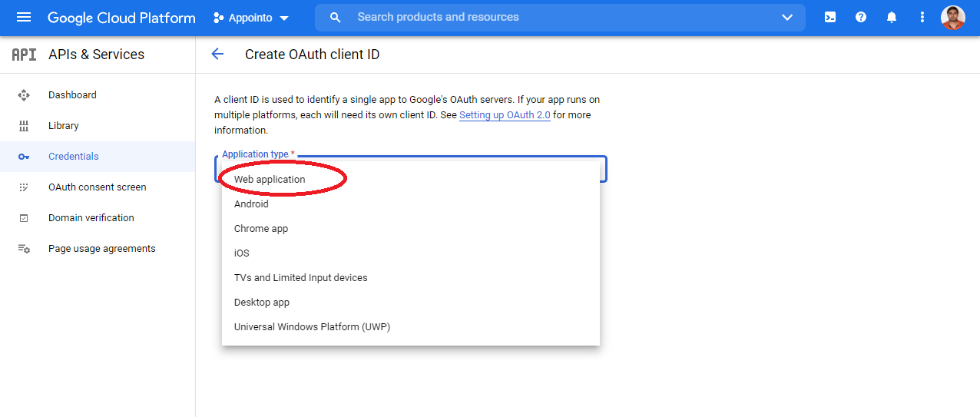This screenshot has height=417, width=980.
Task: Open the three-dot settings menu
Action: [x=922, y=17]
